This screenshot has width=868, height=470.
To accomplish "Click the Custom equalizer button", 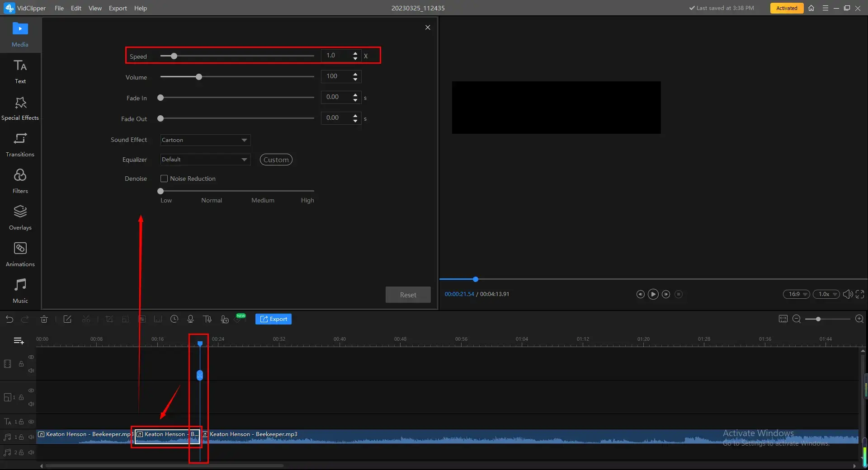I will [276, 160].
